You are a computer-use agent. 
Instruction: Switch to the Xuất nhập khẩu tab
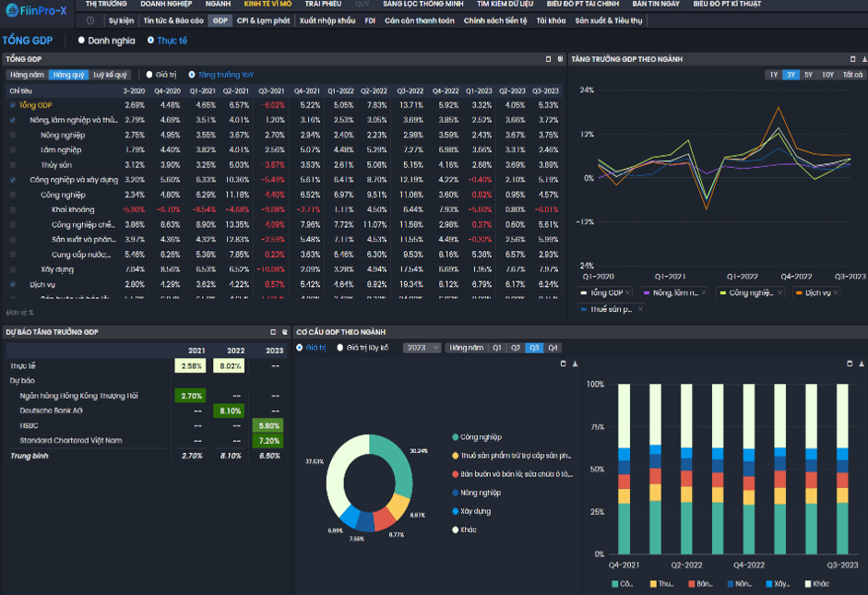(327, 20)
